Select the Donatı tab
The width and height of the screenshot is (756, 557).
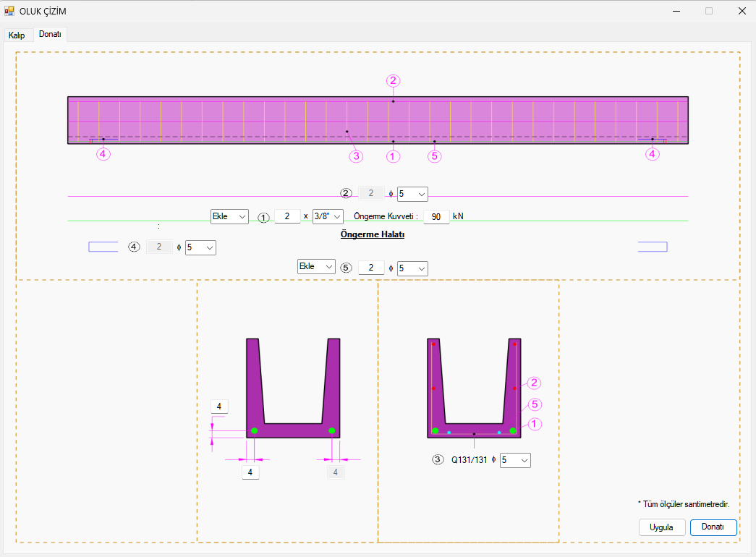click(50, 34)
